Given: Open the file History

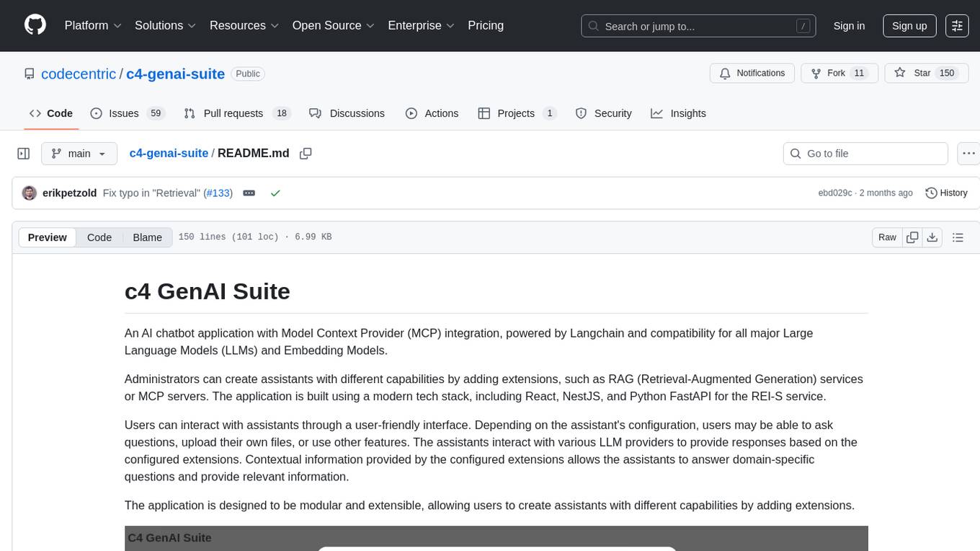Looking at the screenshot, I should coord(946,193).
